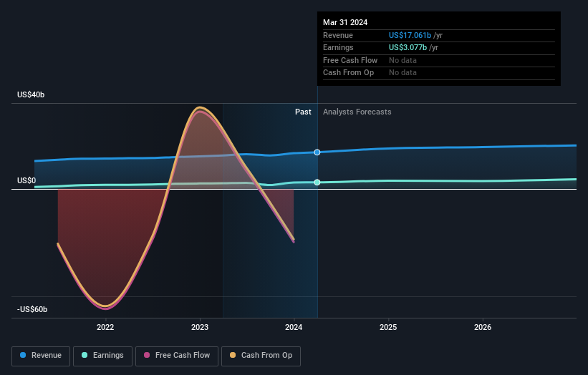Click the Analysts Forecasts label
Image resolution: width=588 pixels, height=375 pixels.
coord(357,112)
